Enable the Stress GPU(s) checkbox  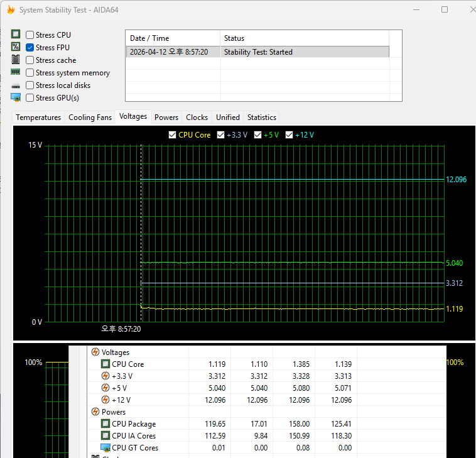(x=30, y=98)
